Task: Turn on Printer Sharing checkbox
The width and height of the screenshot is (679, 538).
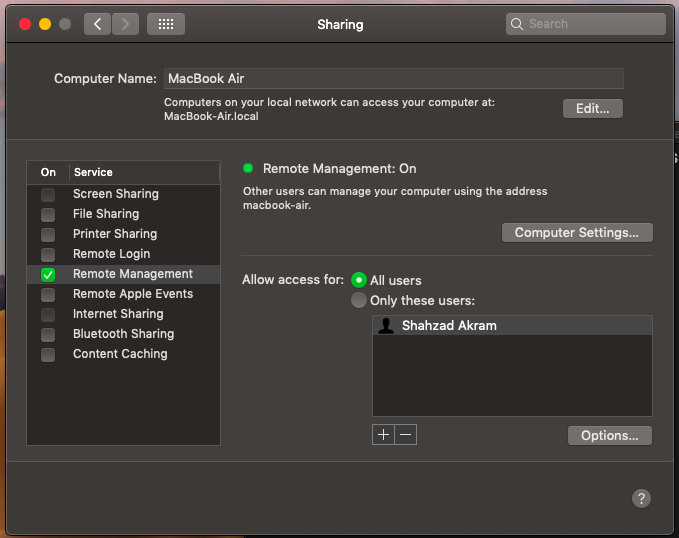Action: (x=48, y=234)
